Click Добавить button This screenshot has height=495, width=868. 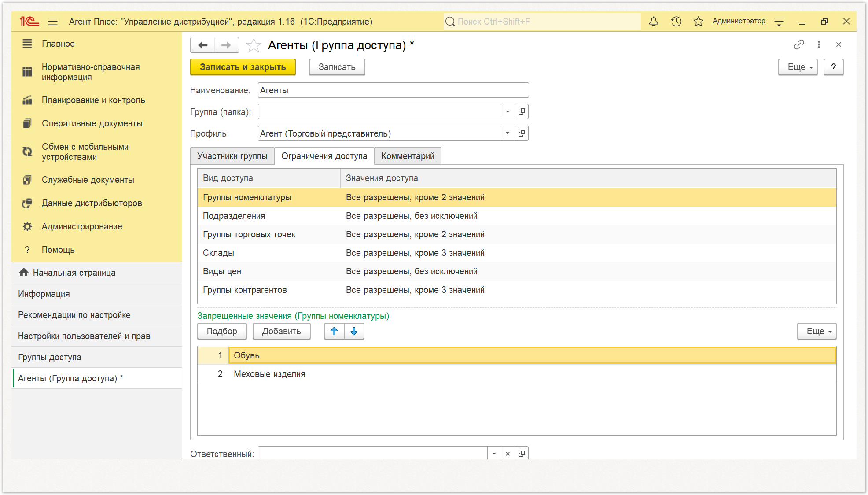pos(282,331)
